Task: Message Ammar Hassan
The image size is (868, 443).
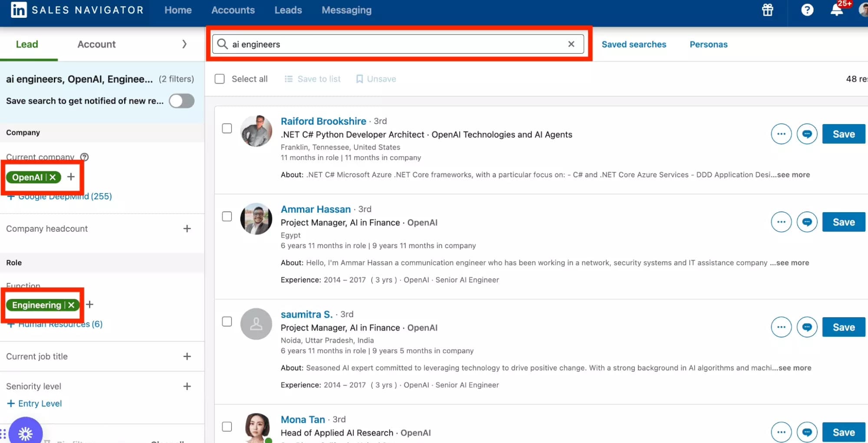Action: 807,222
